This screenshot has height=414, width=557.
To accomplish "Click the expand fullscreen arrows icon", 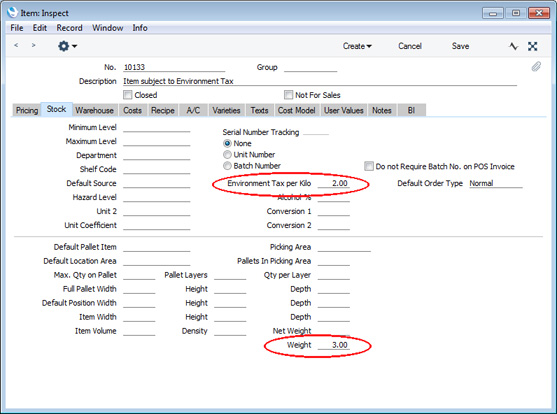I will [x=532, y=46].
